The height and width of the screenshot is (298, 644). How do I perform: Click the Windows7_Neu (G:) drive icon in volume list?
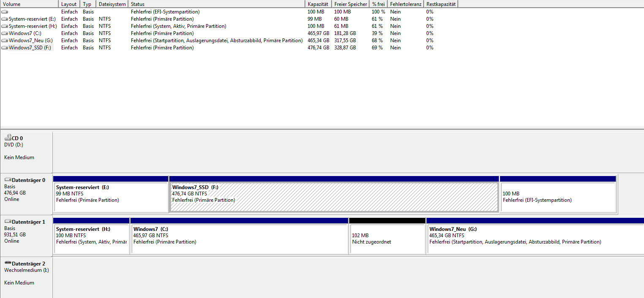click(x=5, y=41)
